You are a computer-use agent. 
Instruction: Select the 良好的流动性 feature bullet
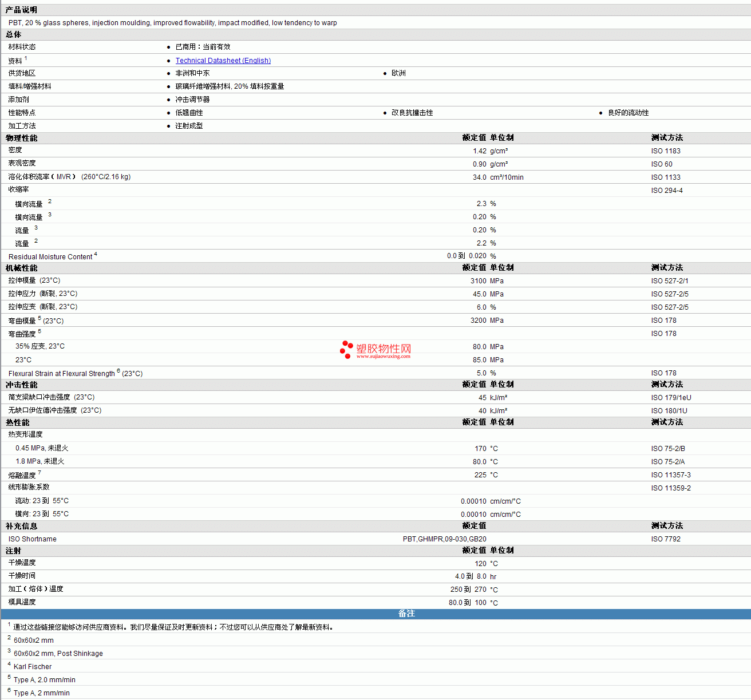point(628,113)
